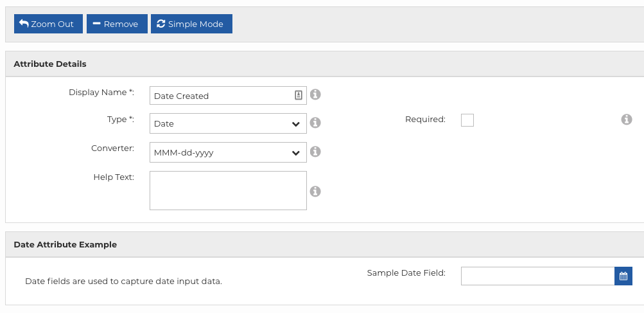The image size is (644, 313).
Task: Click the Remove button
Action: coord(117,24)
